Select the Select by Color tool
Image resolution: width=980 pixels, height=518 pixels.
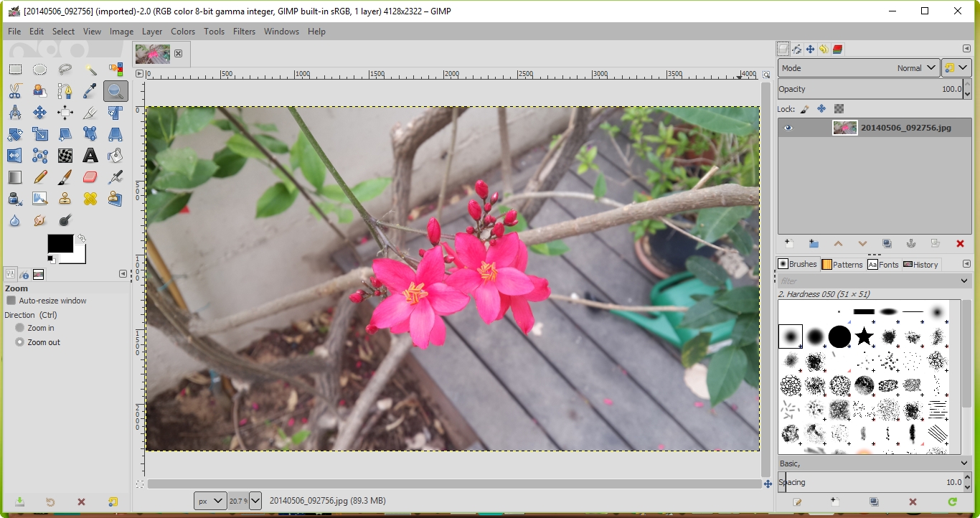coord(116,70)
